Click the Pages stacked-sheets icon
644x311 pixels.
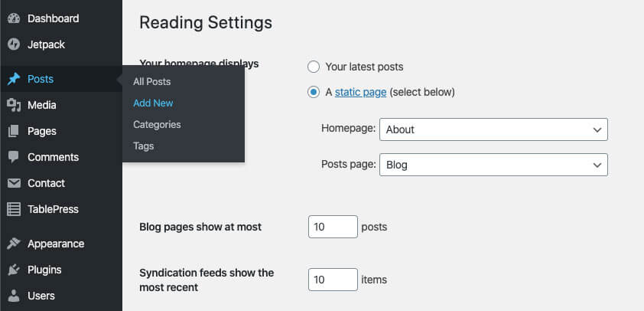click(14, 131)
